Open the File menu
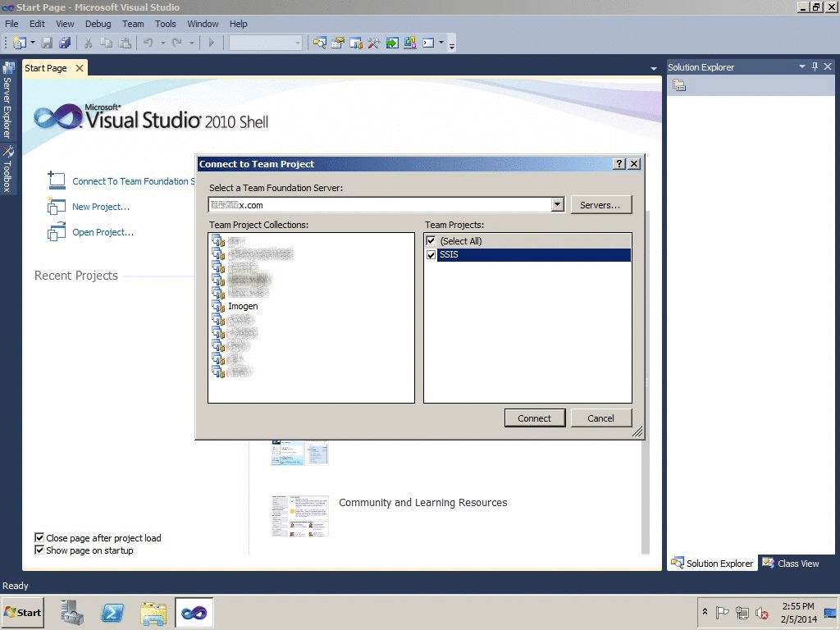Screen dimensions: 840x630 (11, 24)
